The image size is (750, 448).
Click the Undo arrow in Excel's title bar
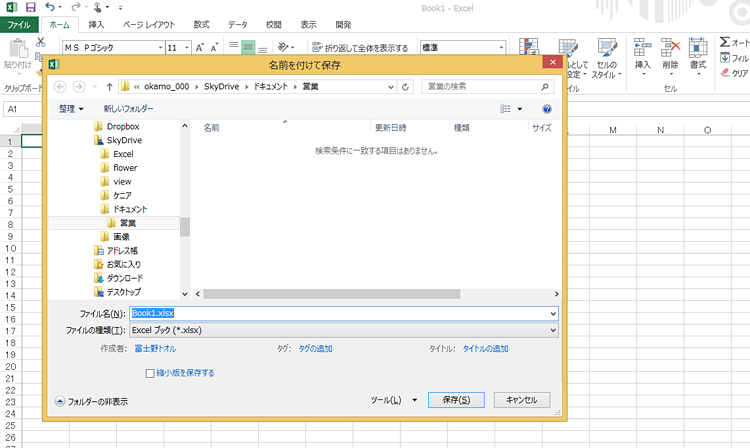[x=50, y=7]
